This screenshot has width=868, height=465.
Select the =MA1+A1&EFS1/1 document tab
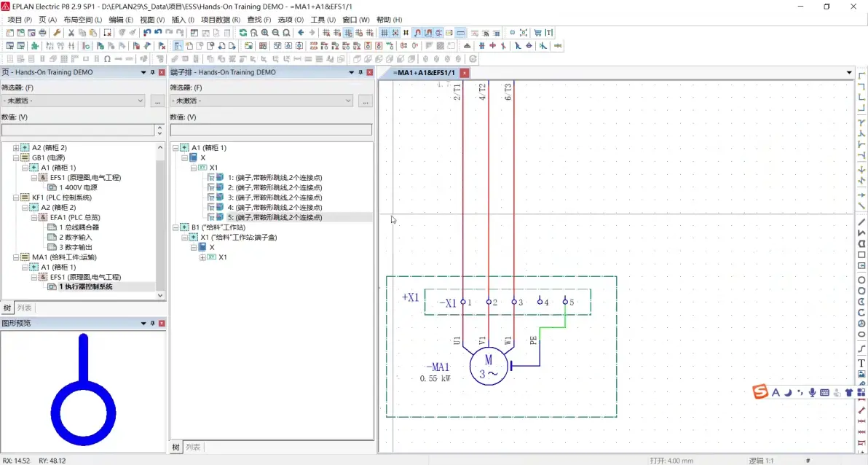click(424, 73)
